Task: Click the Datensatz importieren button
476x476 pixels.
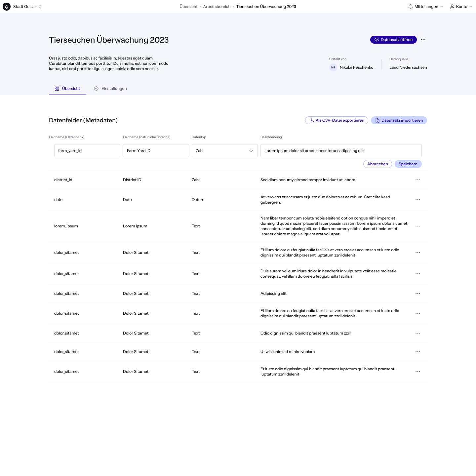Action: pos(399,120)
